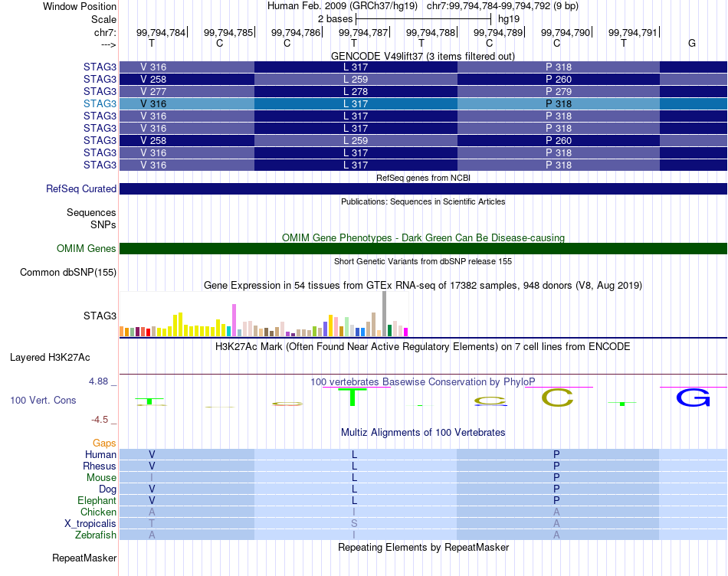Click amino acid I in the Mouse row
Viewport: 728px width, 576px height.
152,478
